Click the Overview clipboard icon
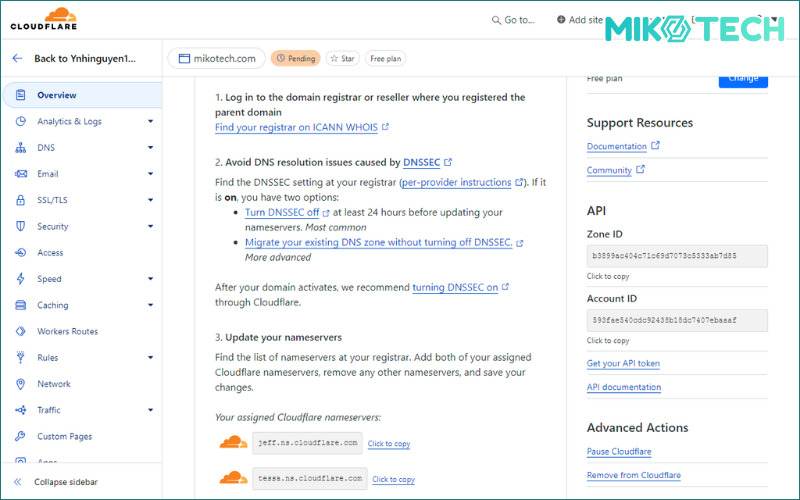Viewport: 800px width, 500px height. coord(20,95)
